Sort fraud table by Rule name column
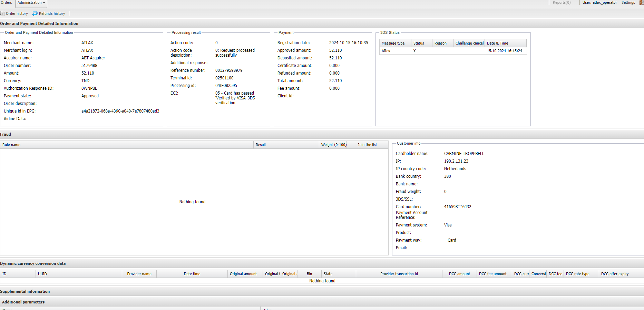The width and height of the screenshot is (644, 310). pyautogui.click(x=11, y=145)
